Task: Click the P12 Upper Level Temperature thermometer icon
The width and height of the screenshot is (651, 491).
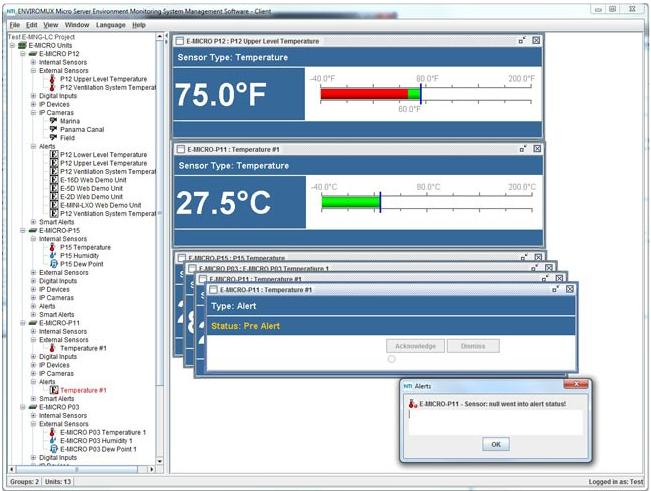Action: [x=53, y=79]
